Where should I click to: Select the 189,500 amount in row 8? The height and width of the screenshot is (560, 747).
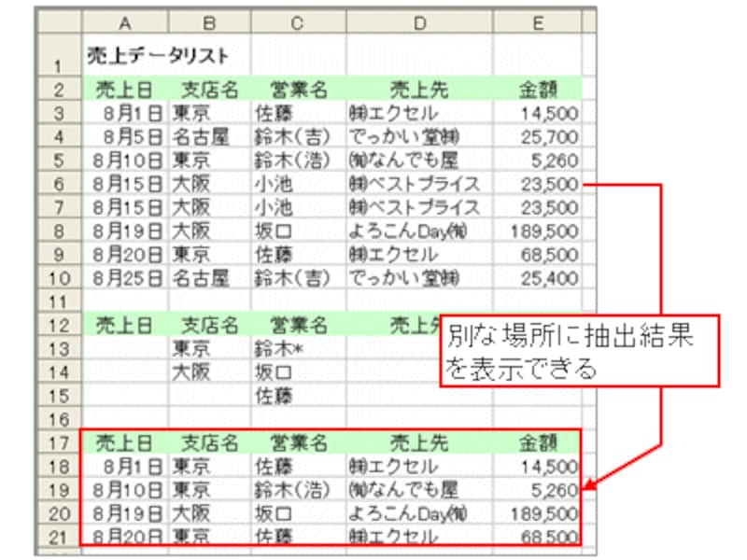click(x=538, y=231)
